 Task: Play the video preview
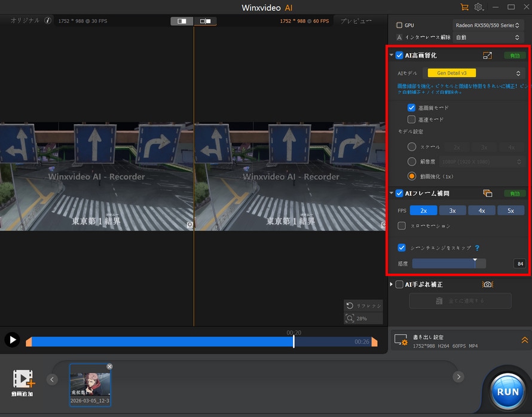point(12,340)
